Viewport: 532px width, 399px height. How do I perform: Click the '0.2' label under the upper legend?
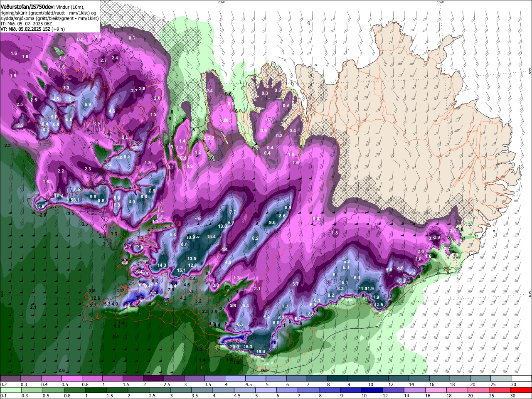click(3, 384)
